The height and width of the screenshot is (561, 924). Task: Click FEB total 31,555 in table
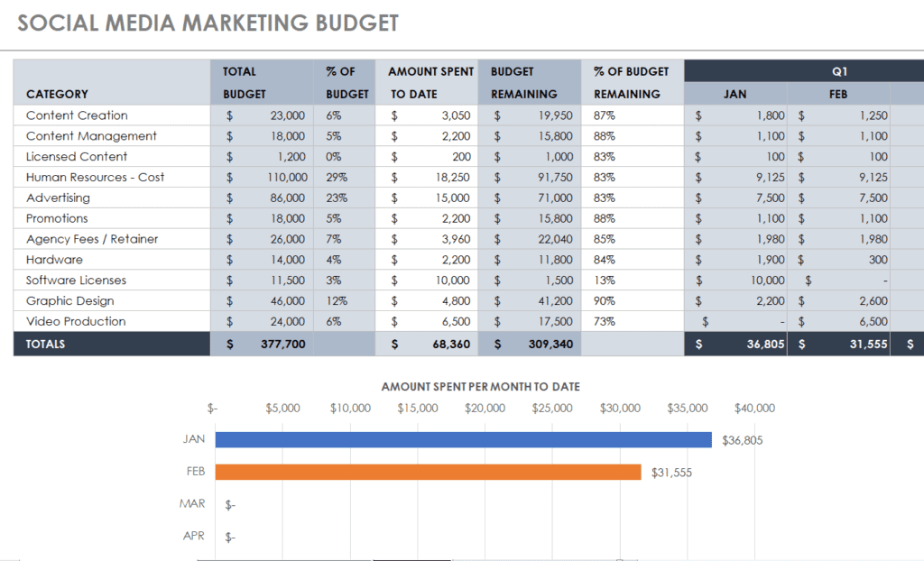coord(838,345)
